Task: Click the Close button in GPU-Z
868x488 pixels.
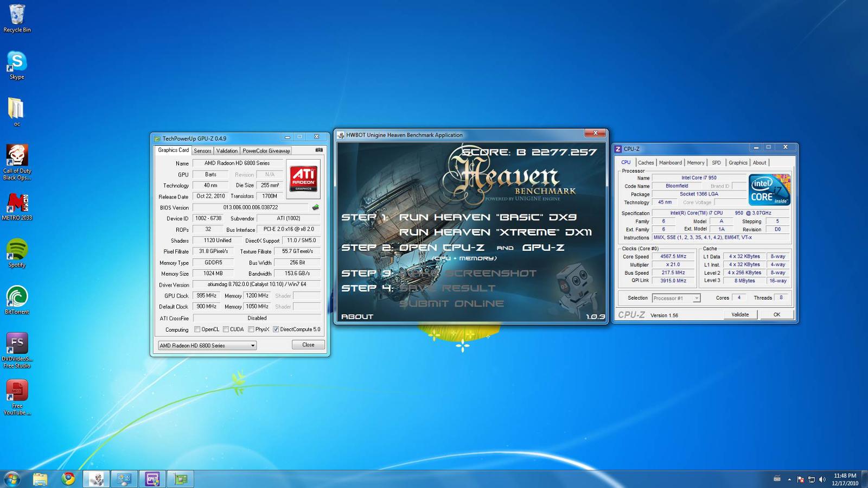Action: pos(308,345)
